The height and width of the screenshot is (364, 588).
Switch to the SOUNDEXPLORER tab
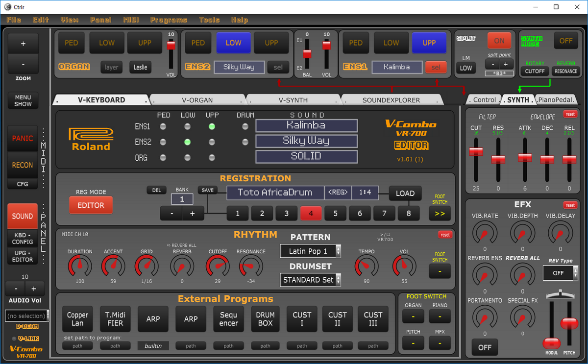click(391, 100)
